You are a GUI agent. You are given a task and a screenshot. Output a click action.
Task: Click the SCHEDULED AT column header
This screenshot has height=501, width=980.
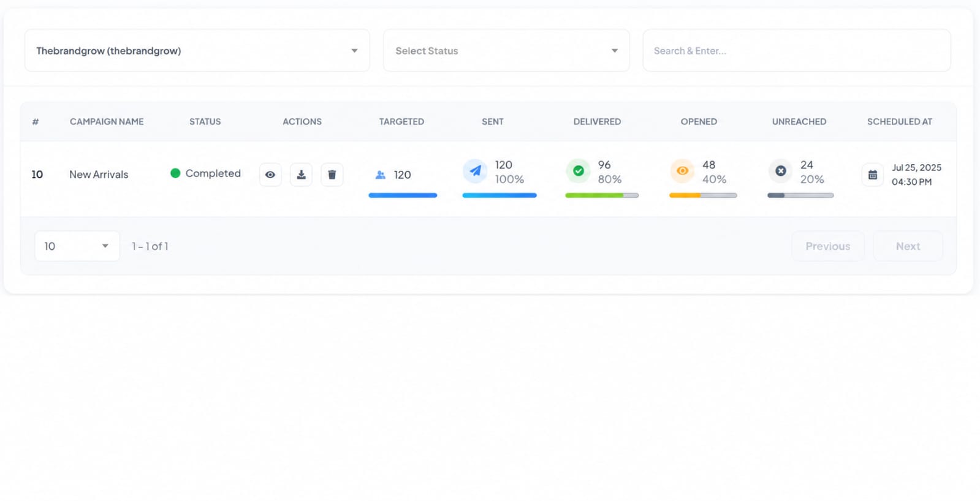click(x=900, y=122)
